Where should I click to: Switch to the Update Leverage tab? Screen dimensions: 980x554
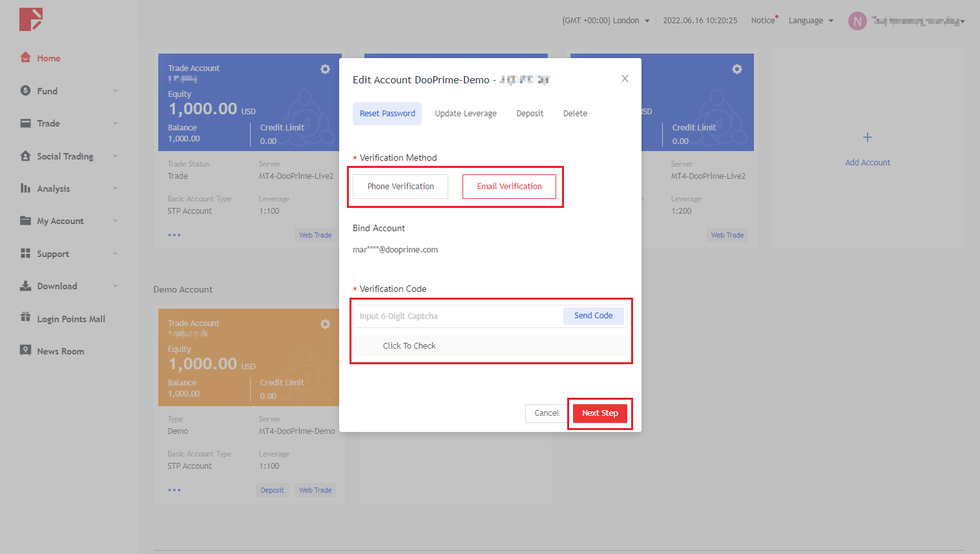[x=465, y=114]
